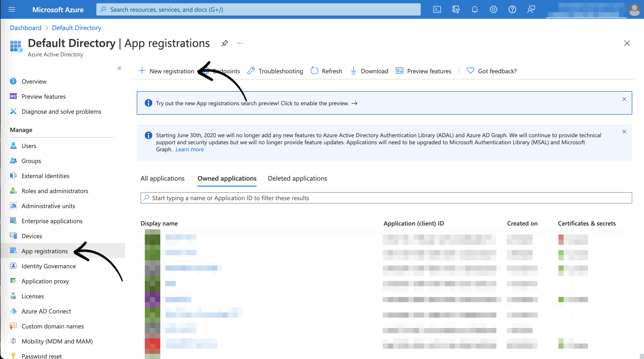Start a New registration
Screen dimensions: 644x359
click(x=166, y=71)
